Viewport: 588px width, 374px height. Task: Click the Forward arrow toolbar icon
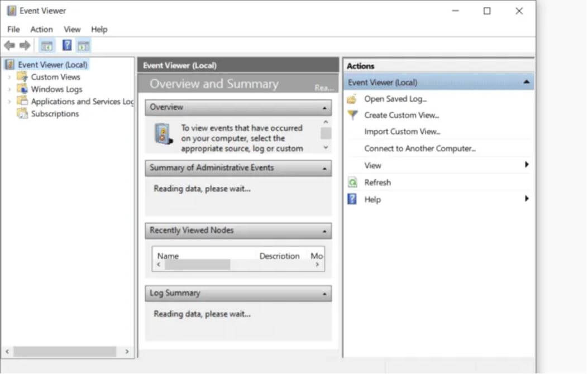pyautogui.click(x=25, y=46)
